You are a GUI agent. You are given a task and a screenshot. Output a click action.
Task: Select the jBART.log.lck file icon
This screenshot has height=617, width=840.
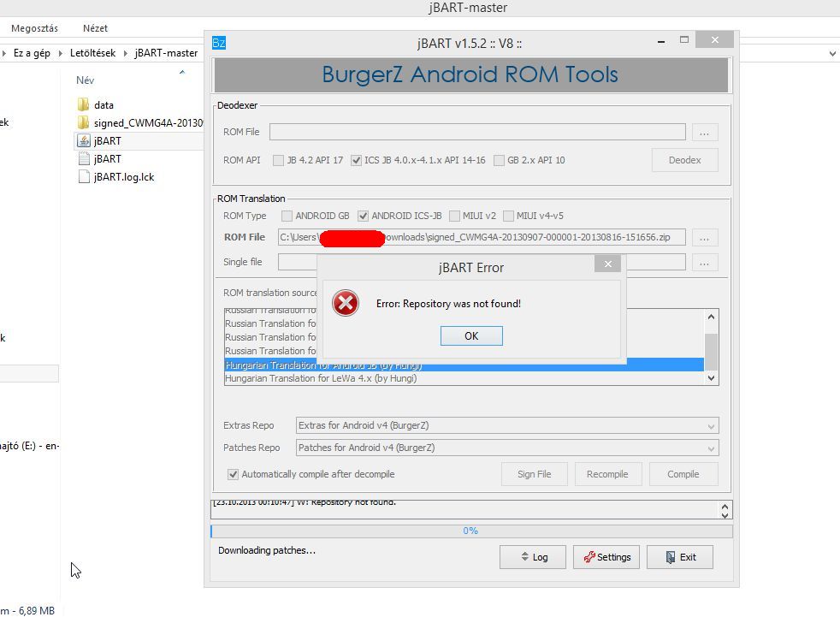click(x=84, y=177)
